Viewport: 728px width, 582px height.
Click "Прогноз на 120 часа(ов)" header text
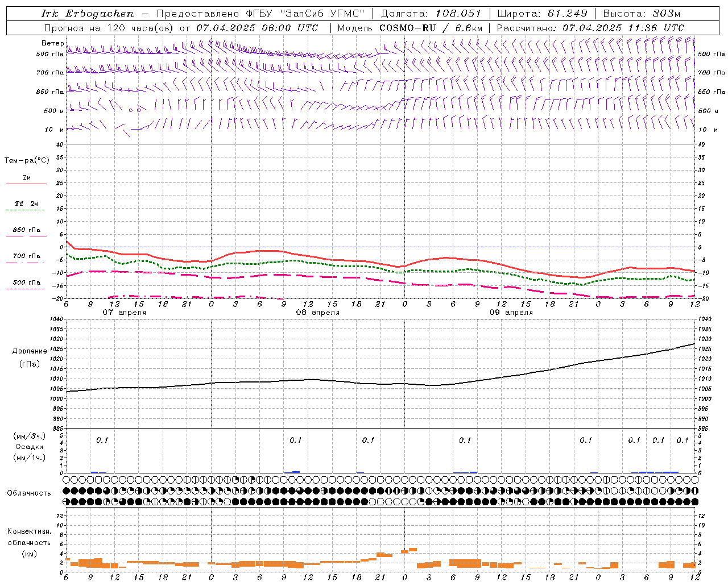[109, 28]
